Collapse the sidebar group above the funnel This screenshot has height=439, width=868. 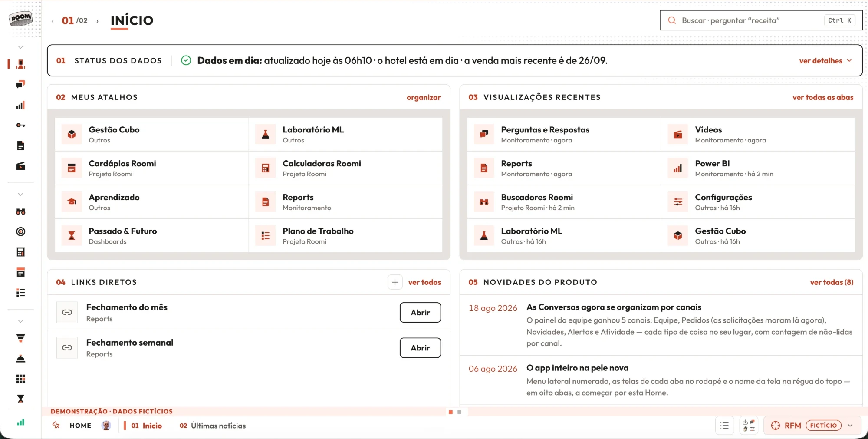pos(20,321)
